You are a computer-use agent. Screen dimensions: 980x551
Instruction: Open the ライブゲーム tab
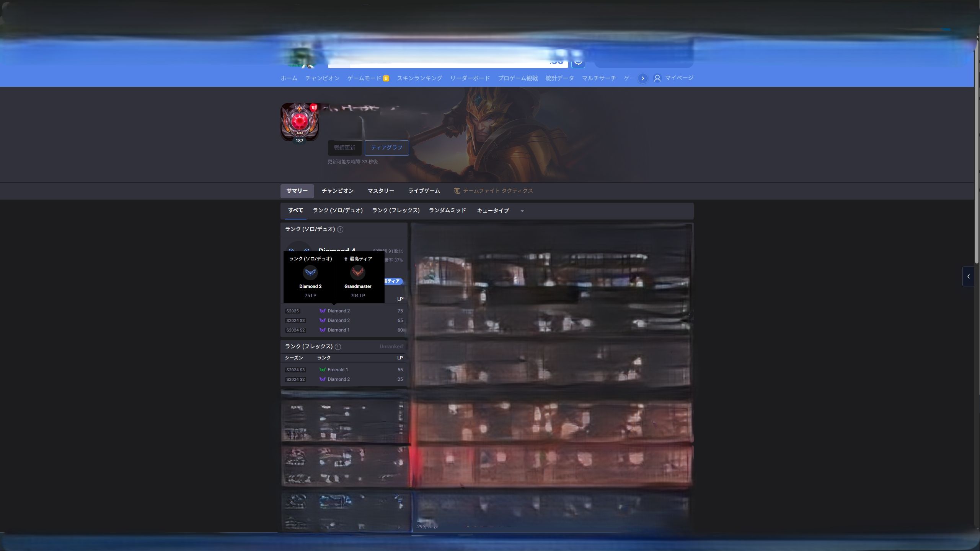click(424, 191)
